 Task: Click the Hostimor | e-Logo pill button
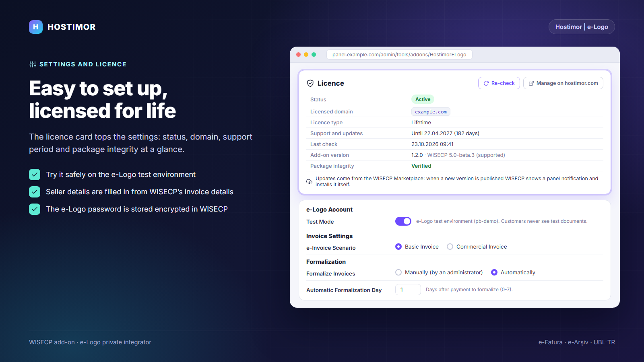[582, 27]
